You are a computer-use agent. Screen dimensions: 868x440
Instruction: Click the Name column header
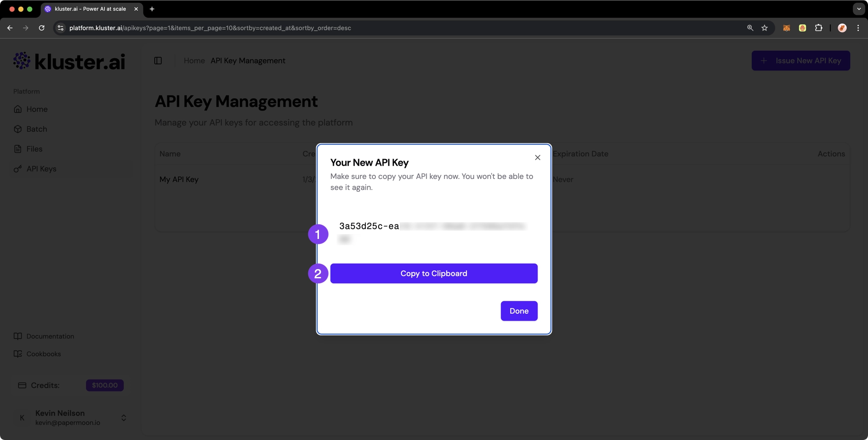[170, 154]
